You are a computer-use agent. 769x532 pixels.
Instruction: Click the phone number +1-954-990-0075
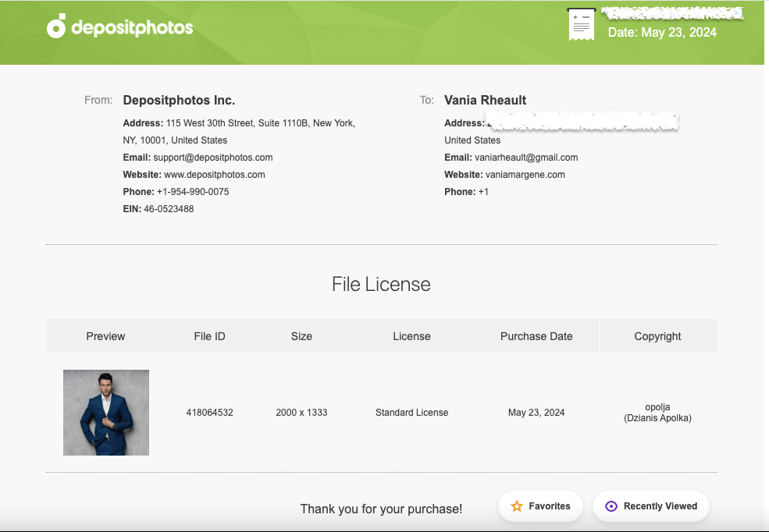point(193,192)
